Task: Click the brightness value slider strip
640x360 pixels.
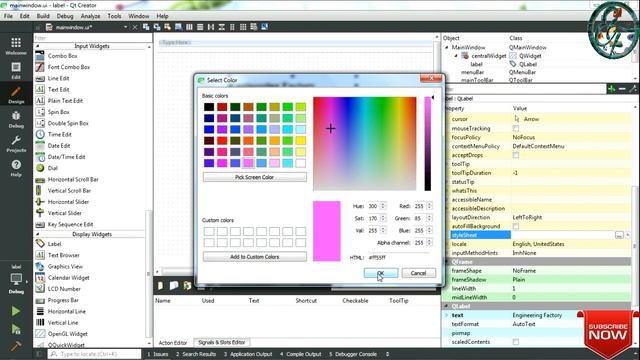Action: 427,144
